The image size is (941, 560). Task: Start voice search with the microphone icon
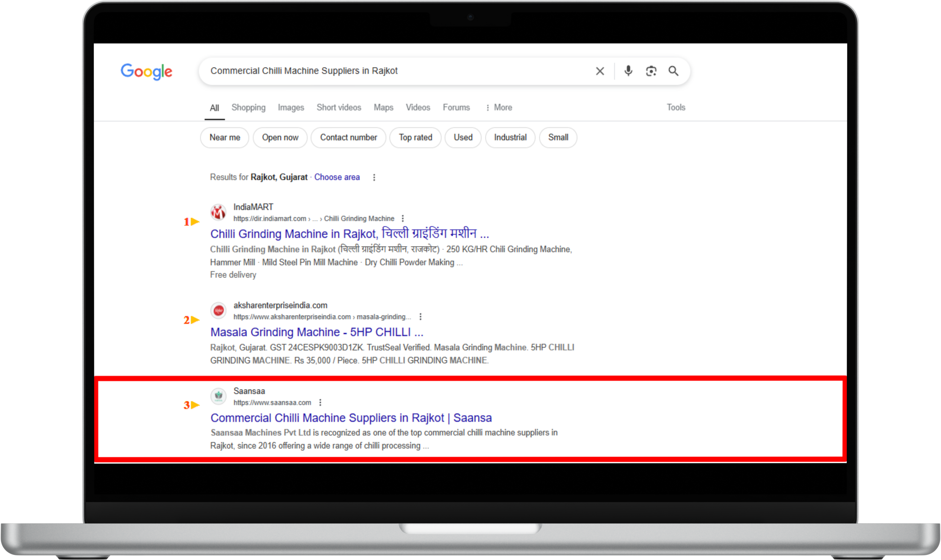coord(628,71)
